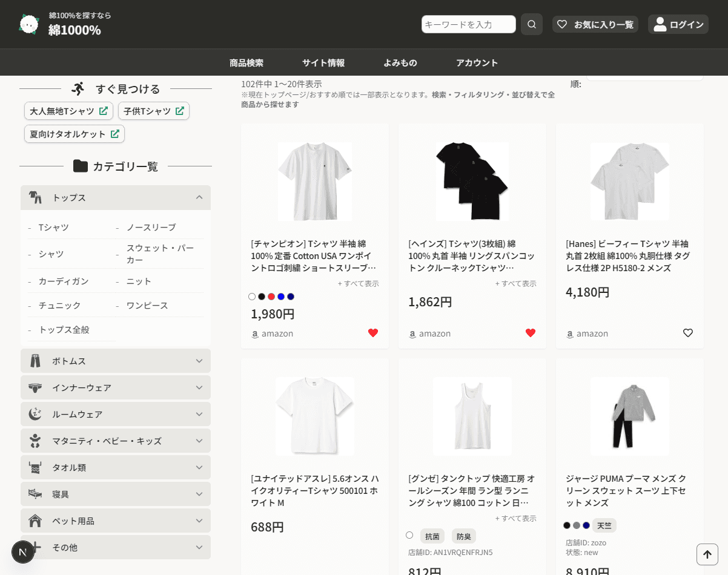Click the ログイン button
Screen dimensions: 728x575
click(678, 24)
